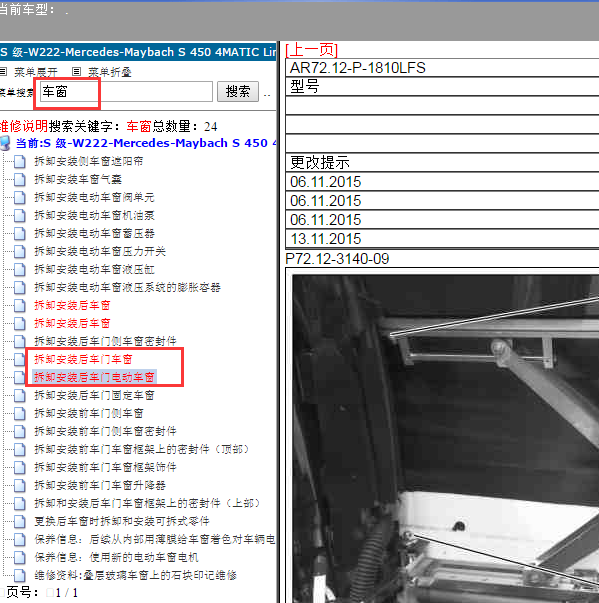Click the window regulator photo

click(446, 439)
